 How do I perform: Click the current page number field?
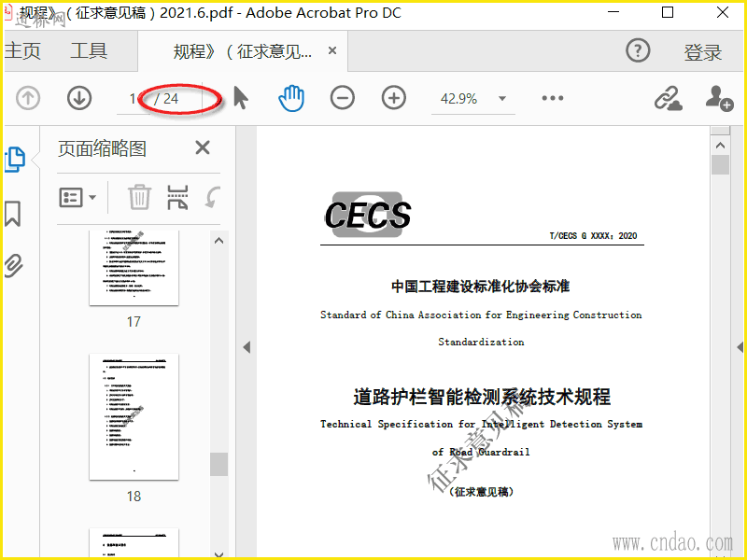pyautogui.click(x=133, y=99)
